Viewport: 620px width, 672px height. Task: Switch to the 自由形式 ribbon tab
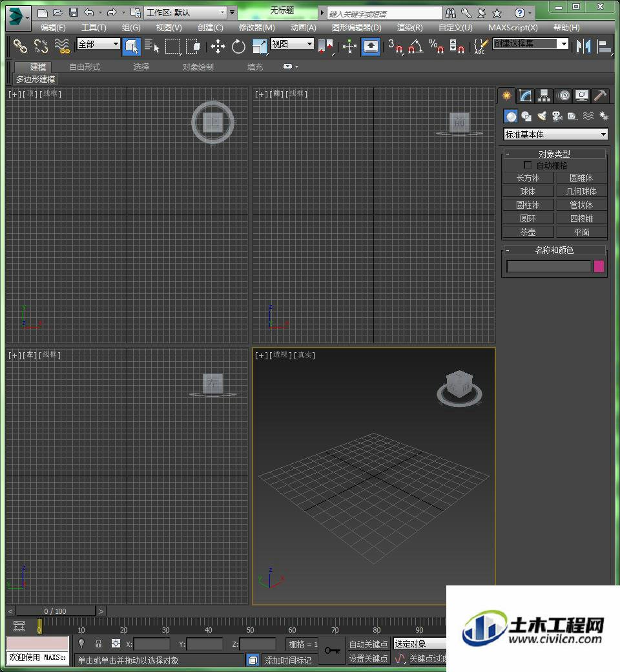tap(85, 67)
